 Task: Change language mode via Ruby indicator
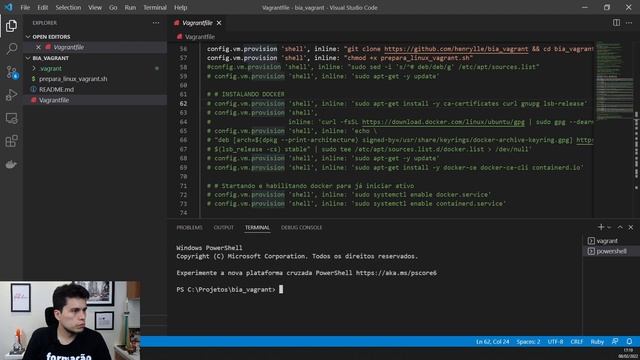[597, 342]
